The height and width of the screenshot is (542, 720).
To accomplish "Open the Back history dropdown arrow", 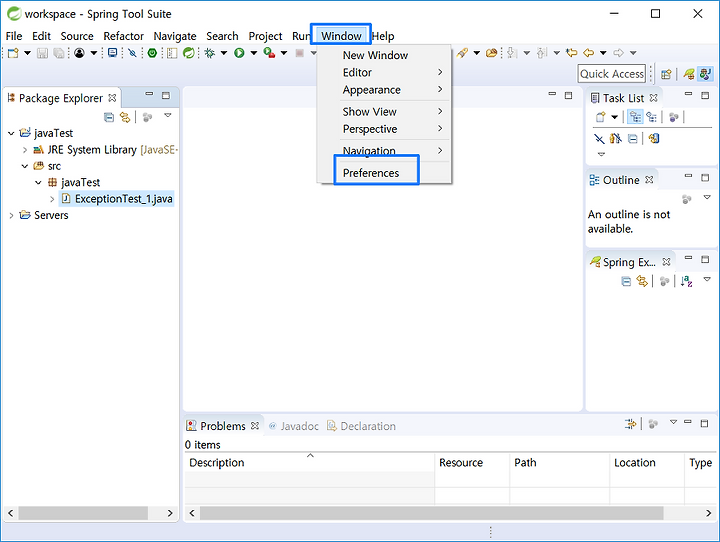I will tap(603, 53).
